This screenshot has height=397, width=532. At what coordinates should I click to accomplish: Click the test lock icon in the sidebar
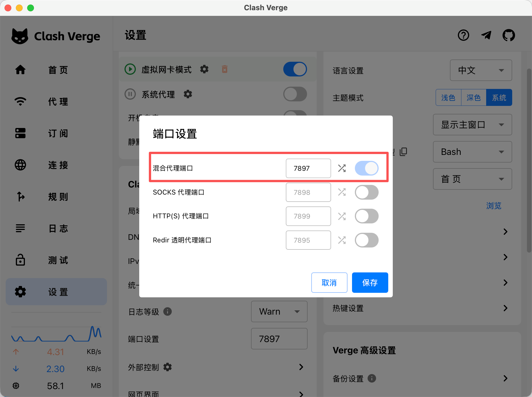point(20,260)
